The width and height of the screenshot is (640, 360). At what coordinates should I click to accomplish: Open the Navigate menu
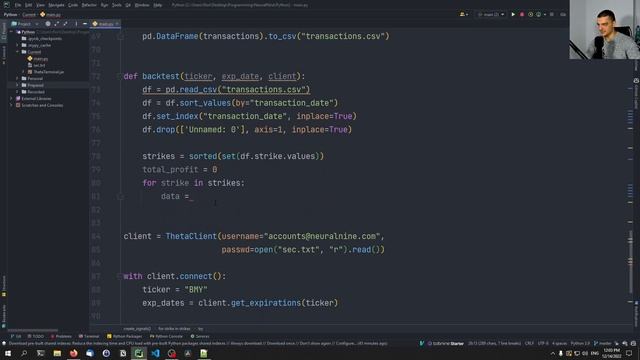(56, 5)
